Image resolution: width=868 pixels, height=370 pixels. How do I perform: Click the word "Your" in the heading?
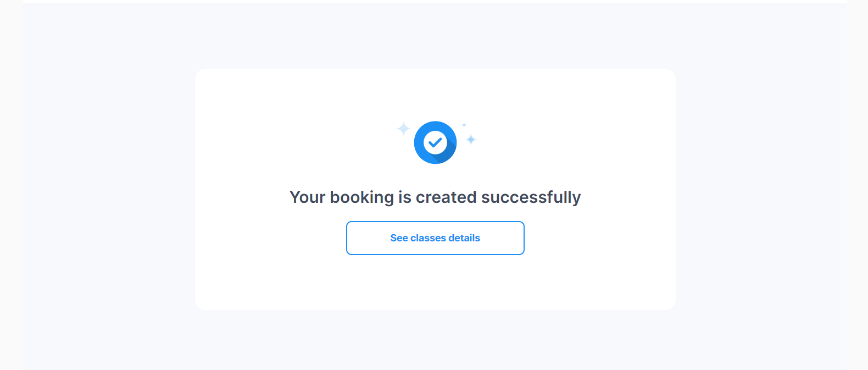click(x=308, y=197)
